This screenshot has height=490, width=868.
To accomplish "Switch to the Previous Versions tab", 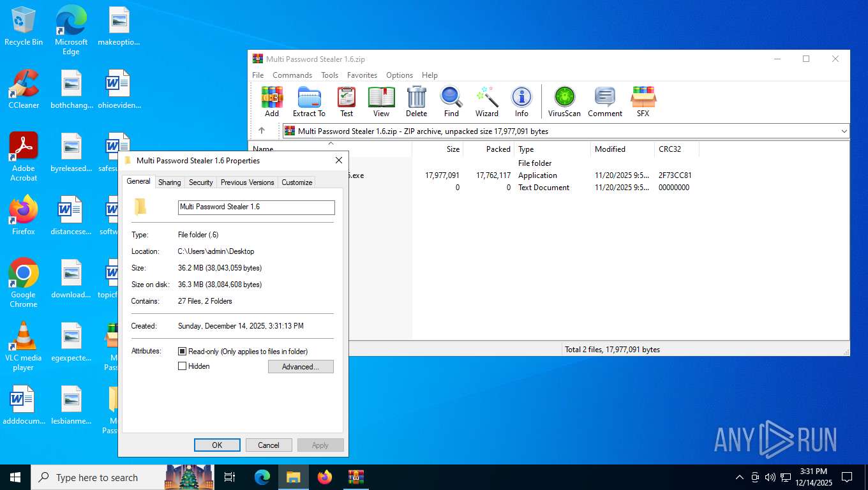I will coord(247,182).
